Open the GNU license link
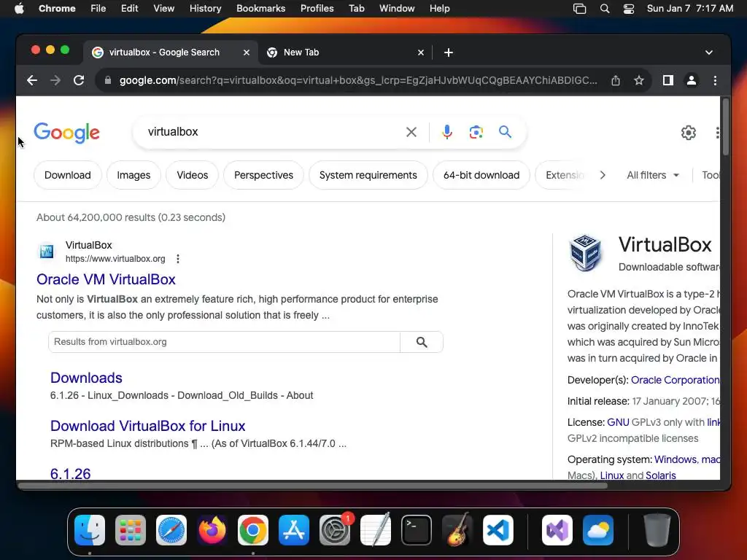 [618, 422]
